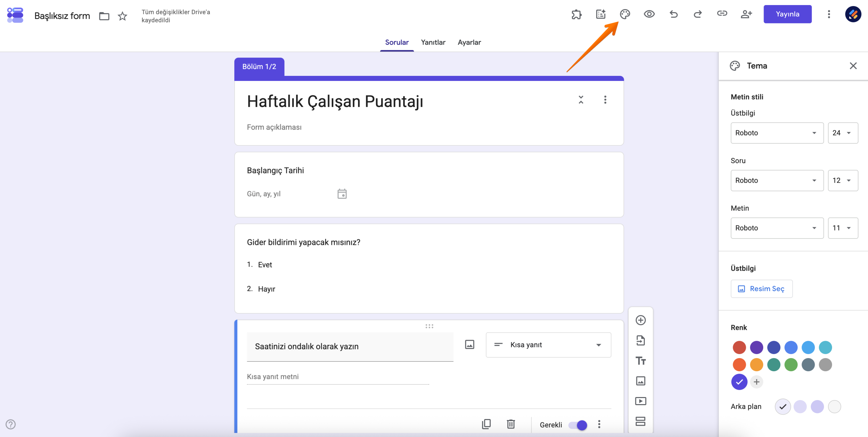The image size is (868, 437).
Task: Select the purple theme color
Action: coord(756,347)
